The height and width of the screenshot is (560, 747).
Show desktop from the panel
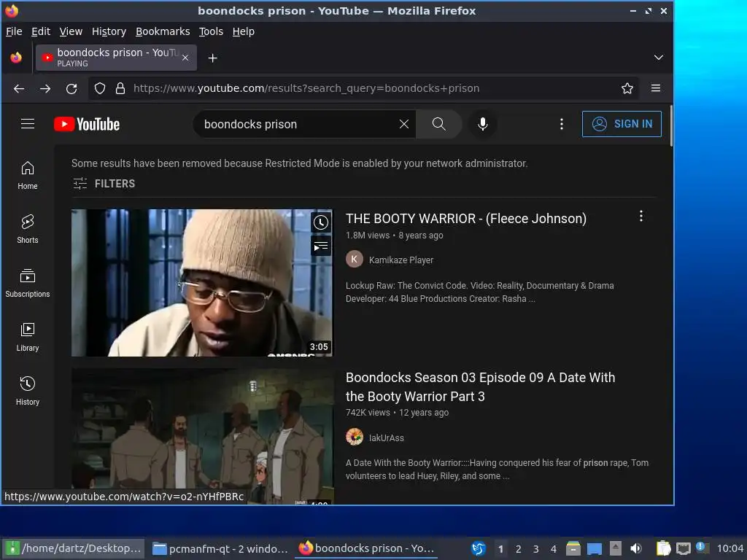point(594,549)
